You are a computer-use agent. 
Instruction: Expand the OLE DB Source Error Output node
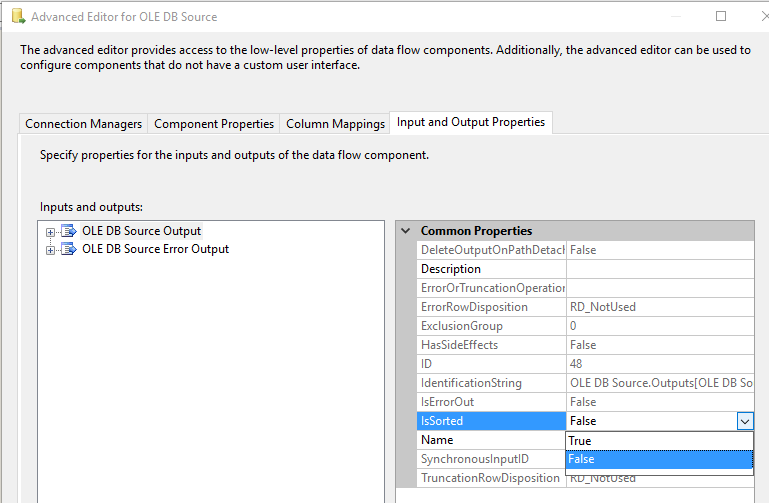click(x=50, y=249)
